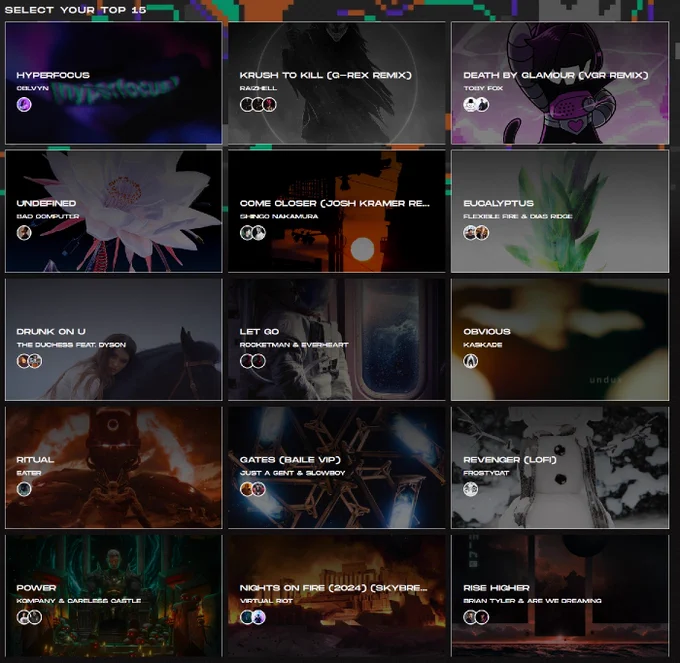The image size is (680, 663).
Task: Click the artist avatar under Kaskade
Action: tap(471, 361)
